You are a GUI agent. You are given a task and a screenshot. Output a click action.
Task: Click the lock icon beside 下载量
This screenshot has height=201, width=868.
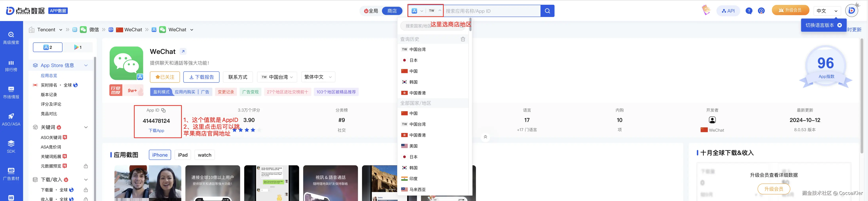tap(86, 190)
